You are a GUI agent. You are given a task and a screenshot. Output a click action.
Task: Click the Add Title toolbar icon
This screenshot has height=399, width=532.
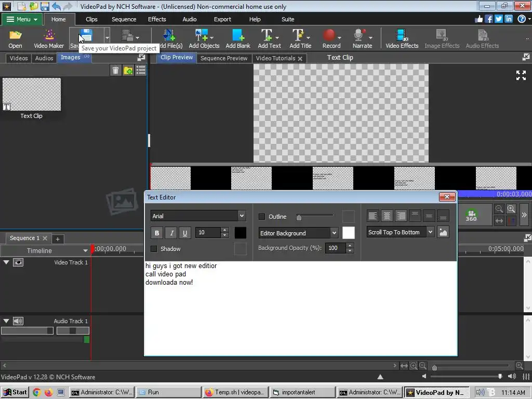(x=298, y=36)
